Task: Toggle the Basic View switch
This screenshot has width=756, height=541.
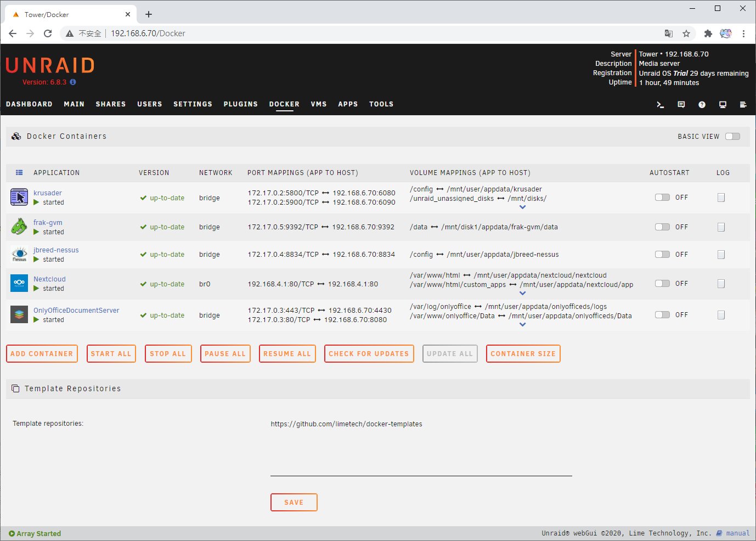Action: (732, 137)
